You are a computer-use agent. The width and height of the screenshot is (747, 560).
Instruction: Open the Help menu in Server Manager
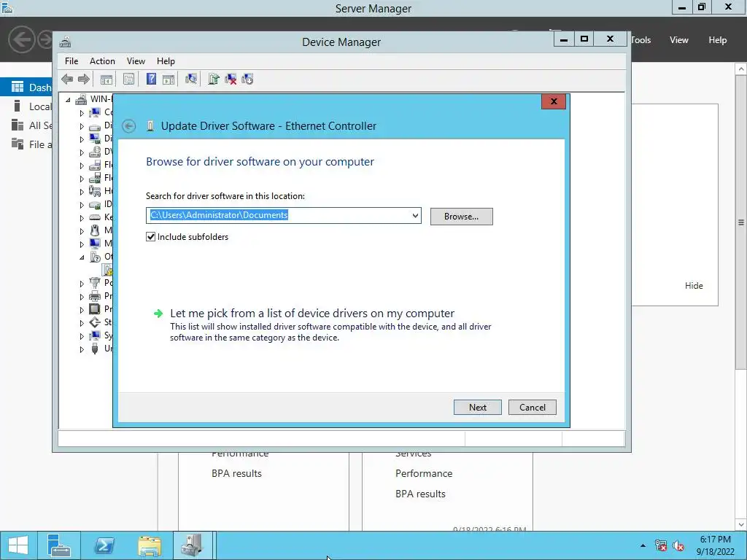pyautogui.click(x=718, y=40)
